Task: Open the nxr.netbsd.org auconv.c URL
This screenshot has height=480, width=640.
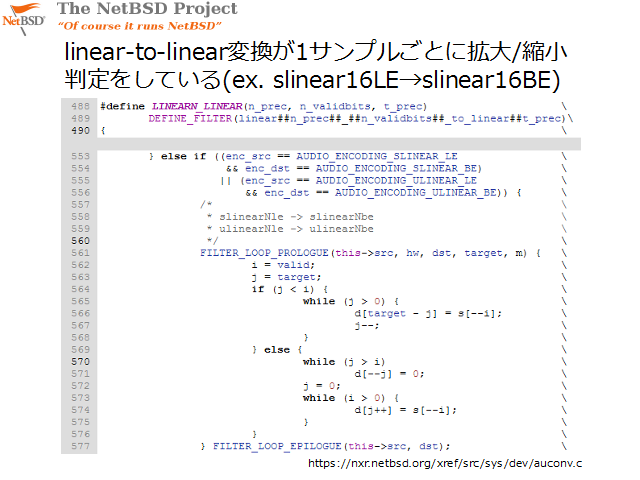Action: point(445,463)
